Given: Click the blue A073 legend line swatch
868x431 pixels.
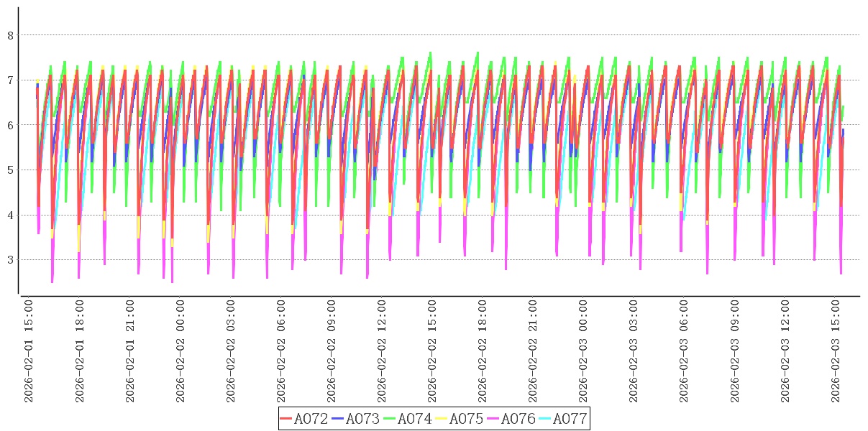Looking at the screenshot, I should pyautogui.click(x=338, y=419).
